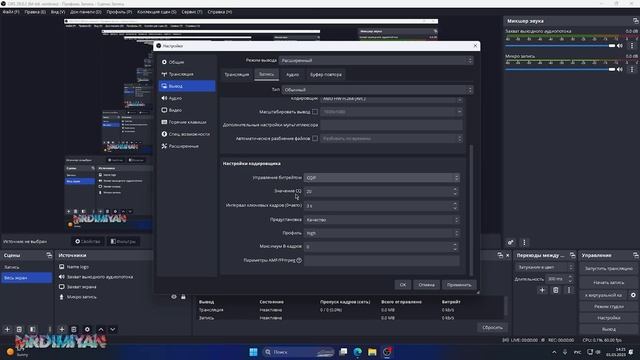640x360 pixels.
Task: Open Microsoft Edge from taskbar
Action: click(358, 352)
